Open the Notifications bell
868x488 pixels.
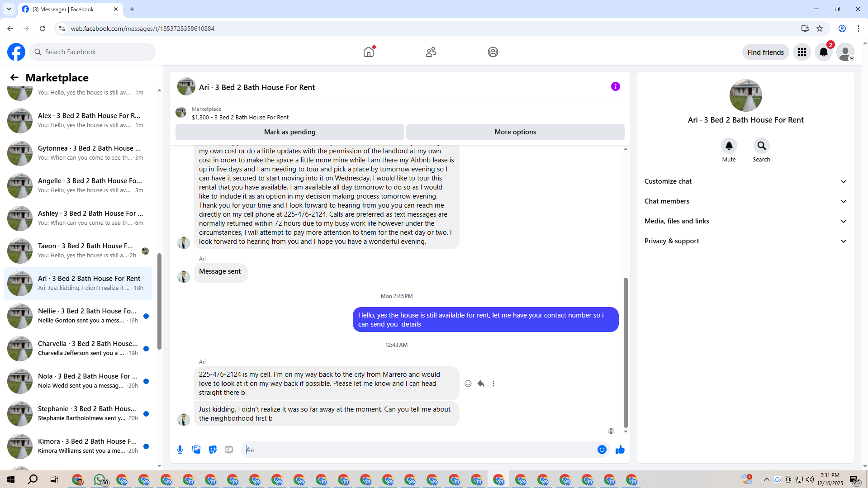824,52
